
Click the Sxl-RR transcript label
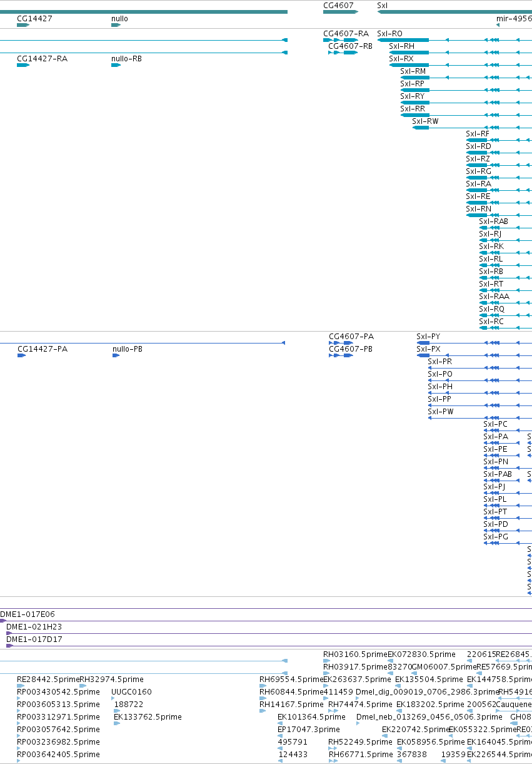pyautogui.click(x=412, y=108)
